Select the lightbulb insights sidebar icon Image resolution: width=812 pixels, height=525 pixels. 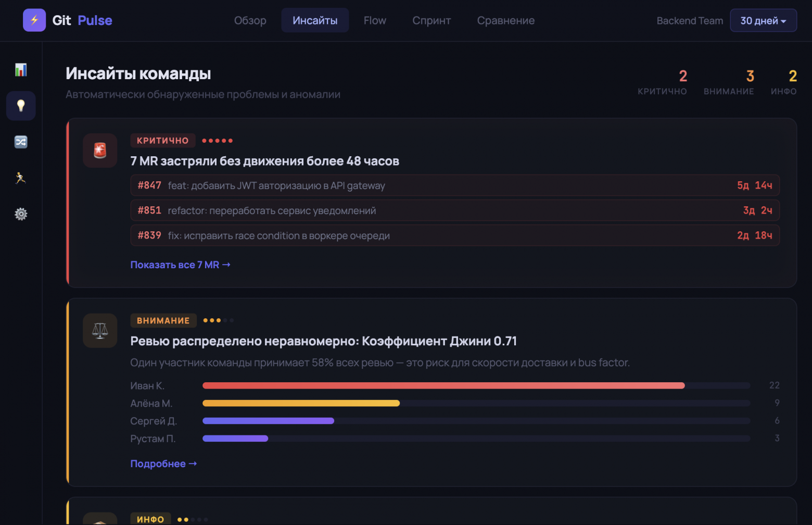(x=21, y=106)
